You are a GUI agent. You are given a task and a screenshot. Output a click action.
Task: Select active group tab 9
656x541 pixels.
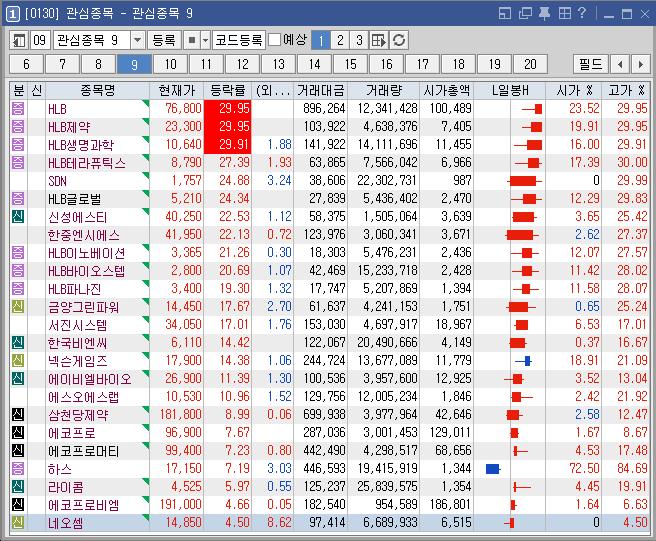134,64
